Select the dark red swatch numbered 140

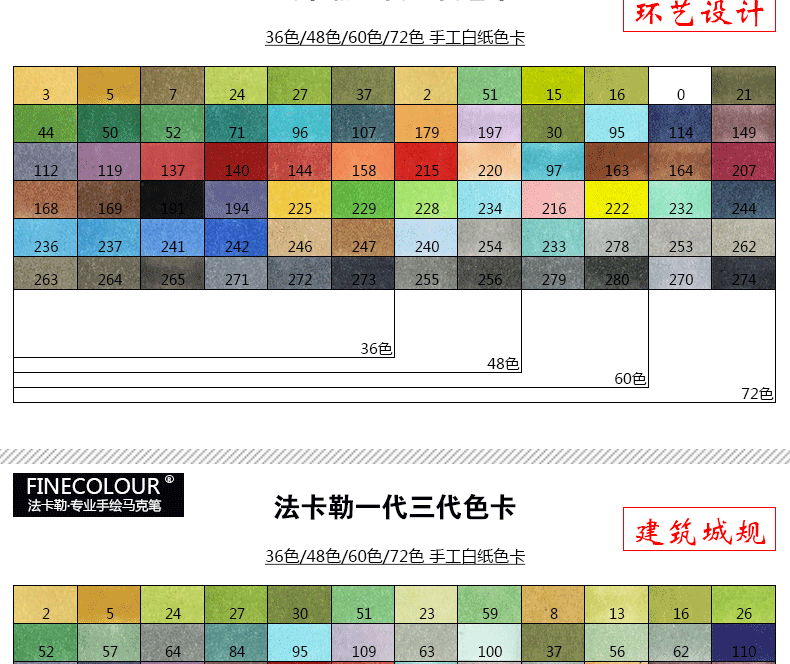click(x=236, y=162)
